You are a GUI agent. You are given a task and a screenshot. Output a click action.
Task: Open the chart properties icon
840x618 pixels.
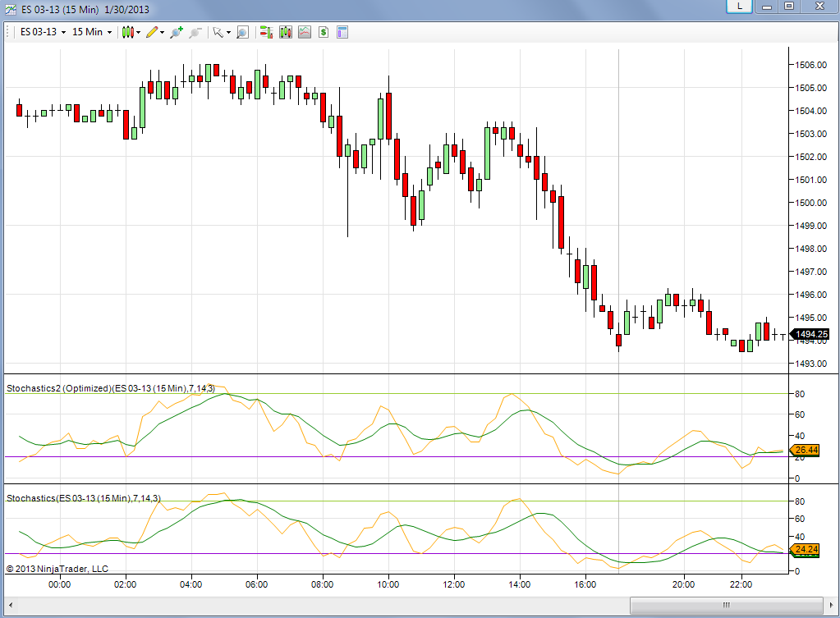click(342, 32)
